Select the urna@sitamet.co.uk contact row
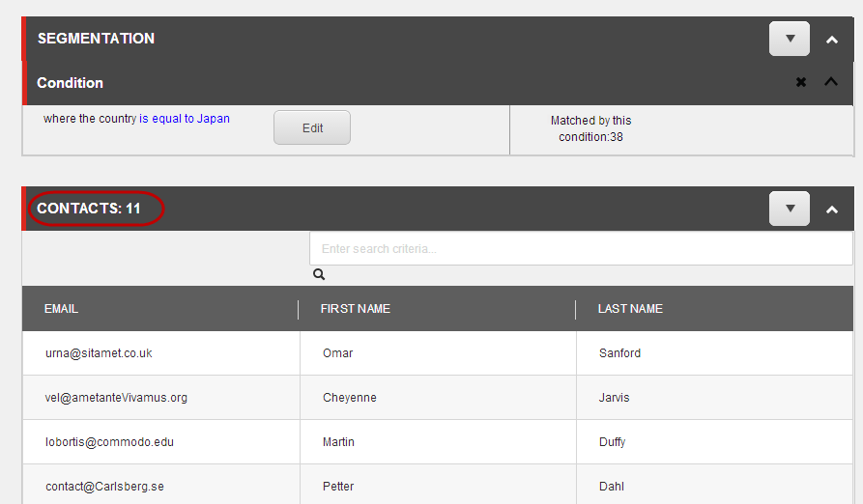 coord(438,353)
